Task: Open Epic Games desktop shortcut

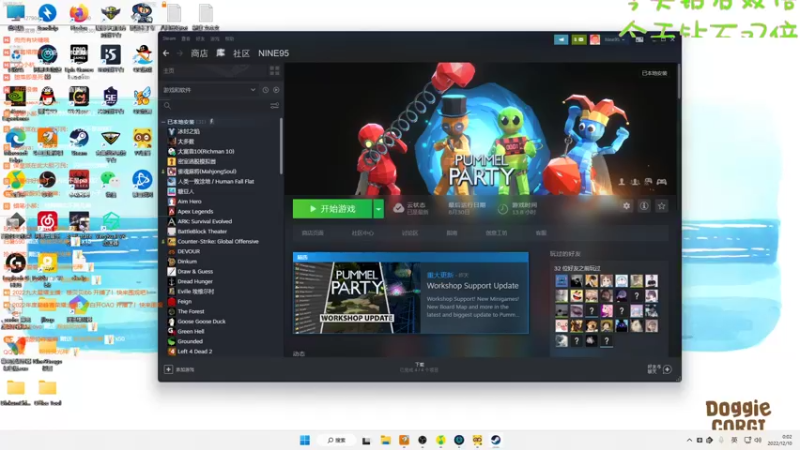Action: pyautogui.click(x=79, y=58)
